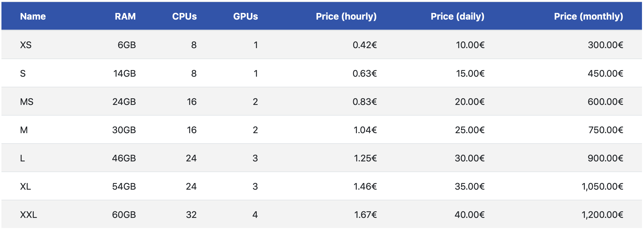Click the 32 CPUs cell
Image resolution: width=644 pixels, height=230 pixels.
(x=191, y=215)
